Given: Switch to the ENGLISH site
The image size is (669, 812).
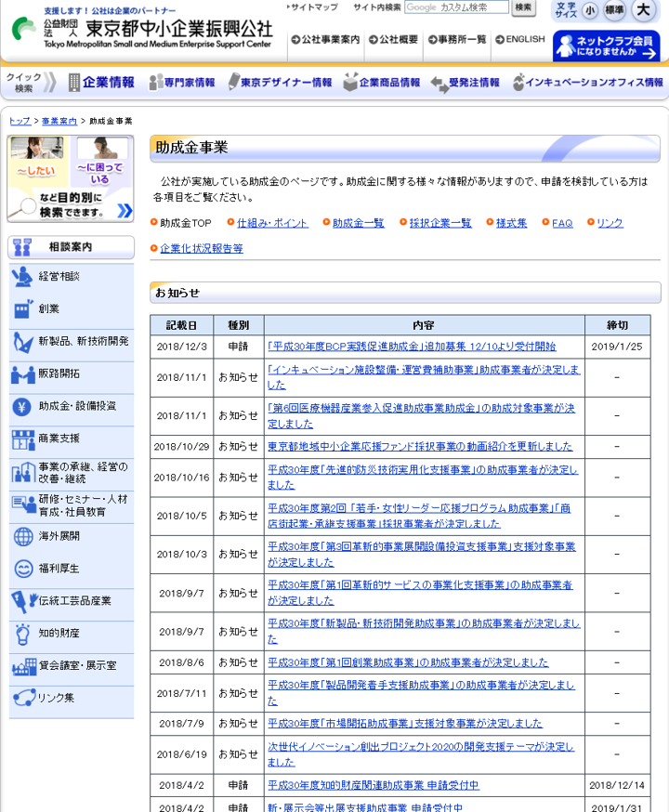Looking at the screenshot, I should pos(520,39).
